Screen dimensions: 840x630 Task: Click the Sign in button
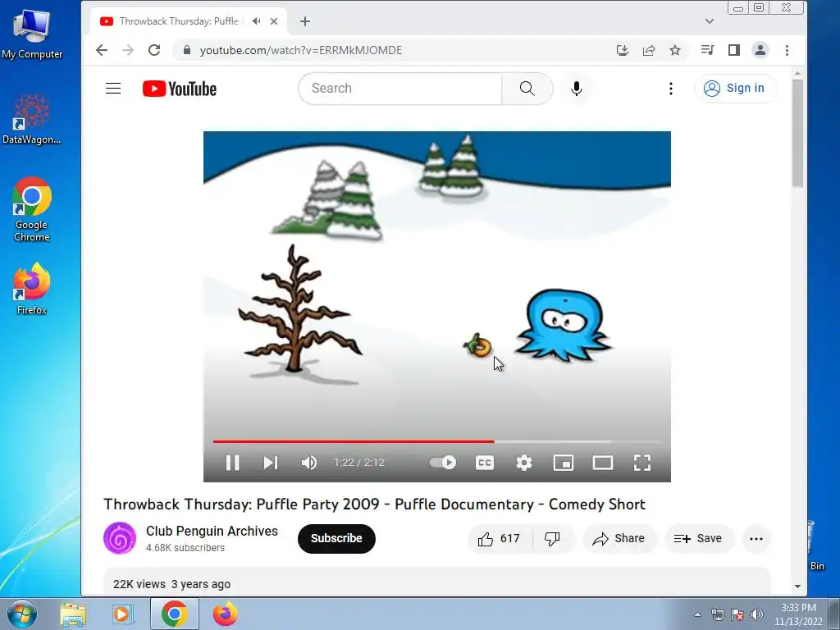pos(734,89)
